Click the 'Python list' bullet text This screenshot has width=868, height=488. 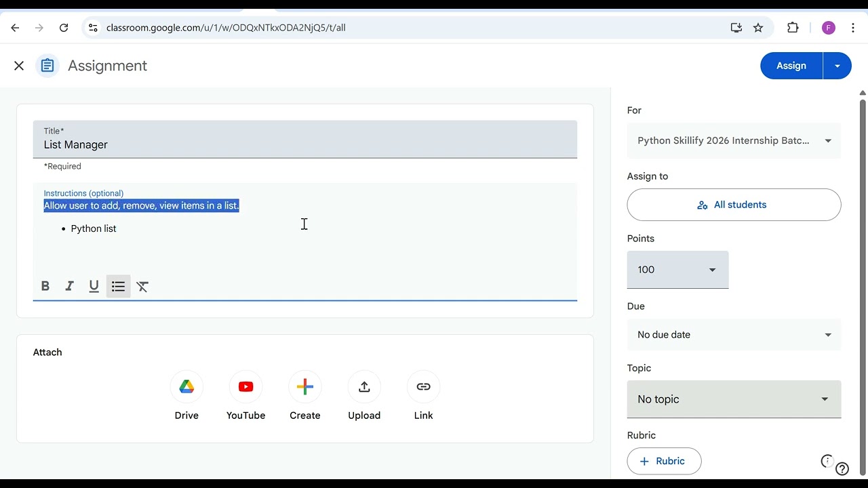(94, 229)
